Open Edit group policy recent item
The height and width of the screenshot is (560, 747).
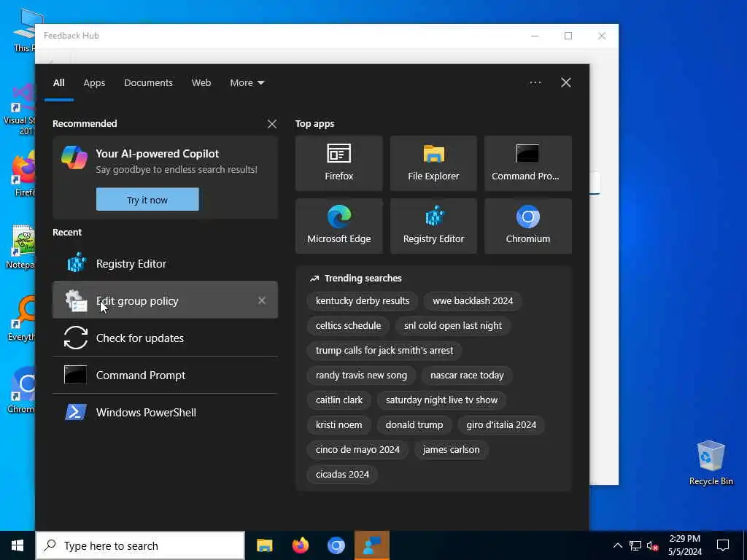tap(165, 300)
